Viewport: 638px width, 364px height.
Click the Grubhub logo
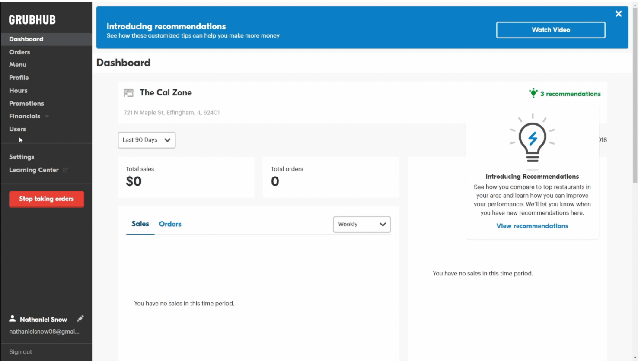click(32, 20)
